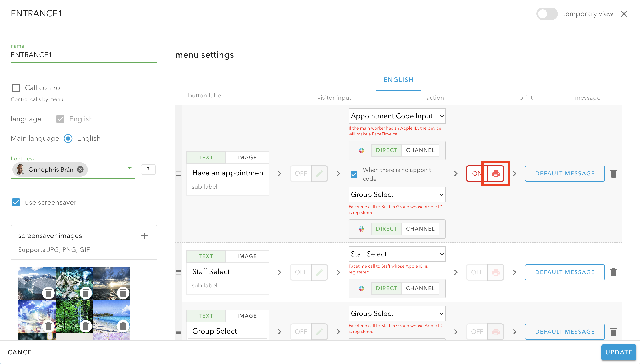Delete the anime sky screensaver image

(48, 326)
